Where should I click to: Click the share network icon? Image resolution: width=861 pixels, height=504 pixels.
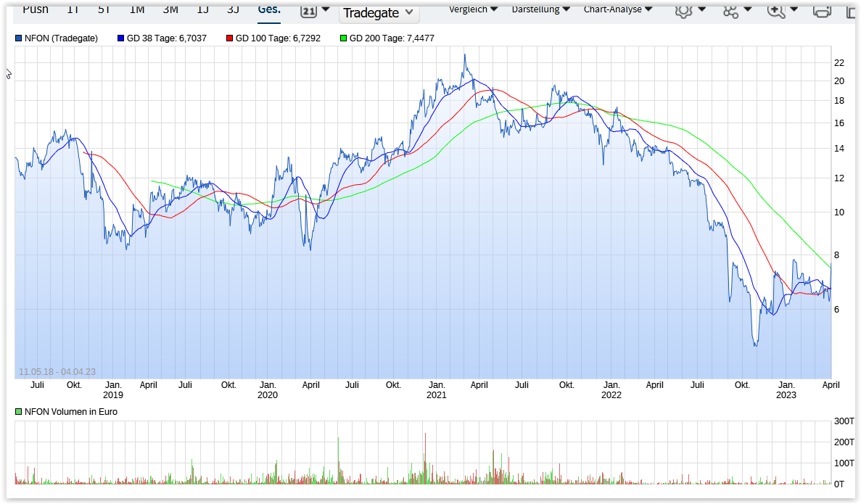coord(730,10)
